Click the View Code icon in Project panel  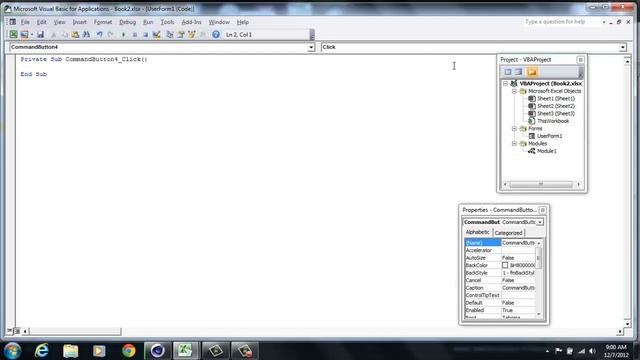click(508, 72)
